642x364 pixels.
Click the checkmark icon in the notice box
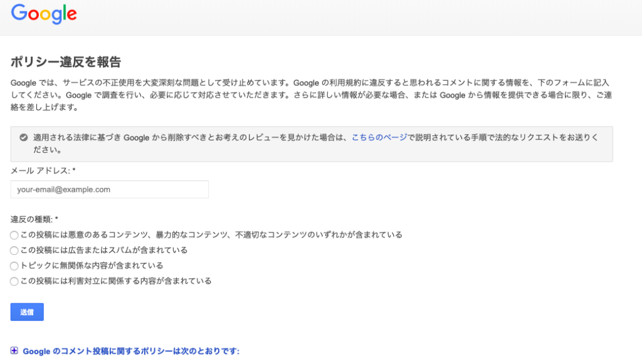[x=24, y=137]
